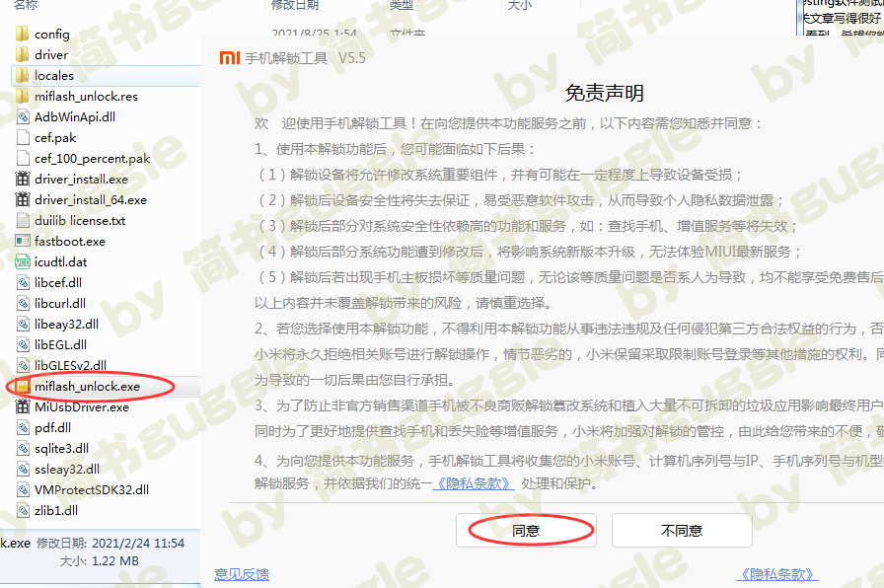Click the MI logo in the unlock tool header
This screenshot has width=884, height=588.
230,58
